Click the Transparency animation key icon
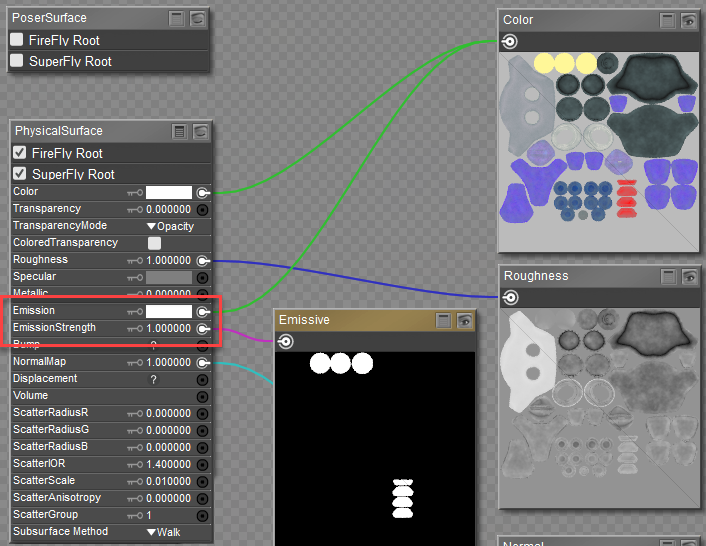 click(135, 209)
